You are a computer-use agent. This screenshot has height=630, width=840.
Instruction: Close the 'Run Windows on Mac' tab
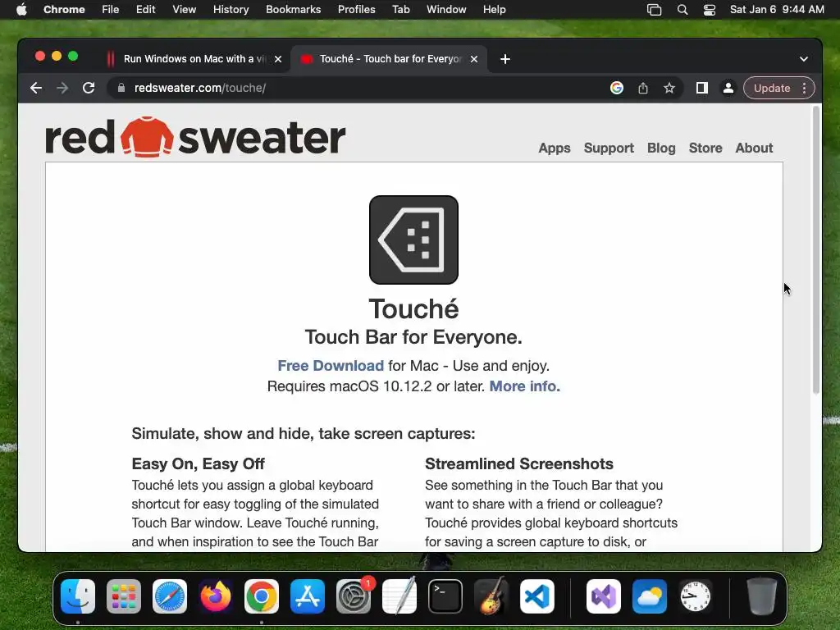click(278, 59)
